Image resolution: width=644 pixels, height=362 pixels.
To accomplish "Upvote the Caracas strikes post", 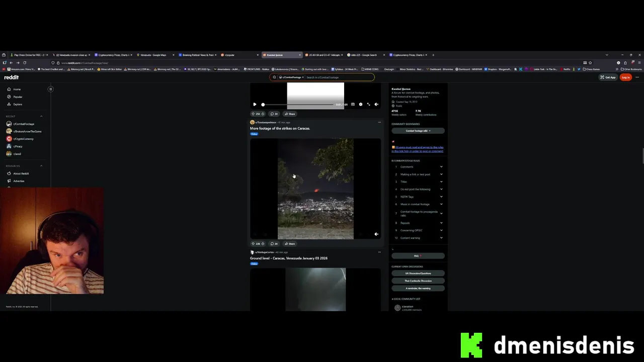I will 253,243.
